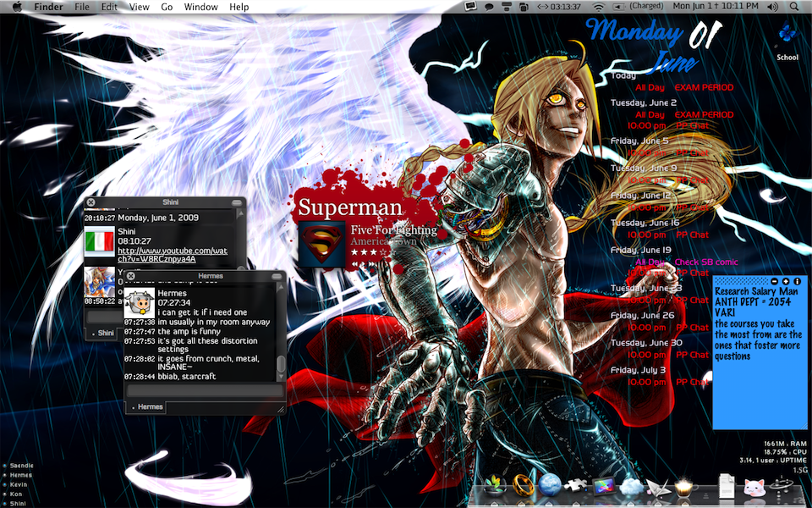The image size is (812, 508).
Task: Click the 1661M : RAM readout
Action: (x=786, y=444)
